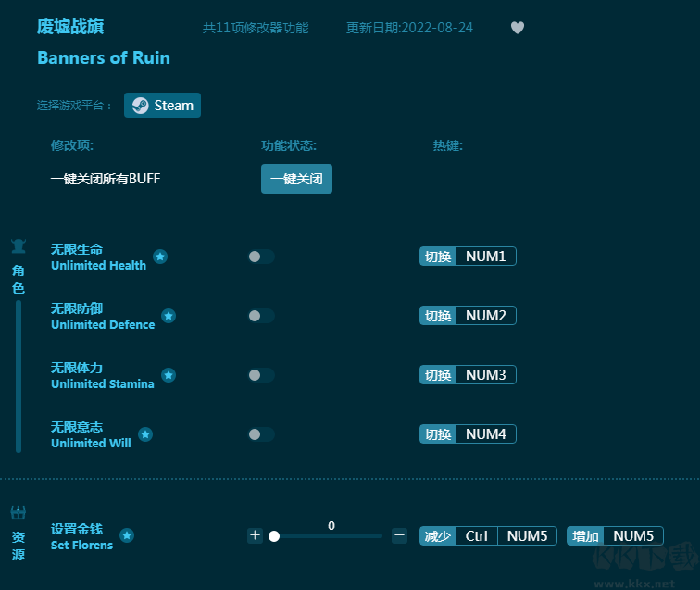This screenshot has height=590, width=700.
Task: Toggle Unlimited Stamina on
Action: 261,375
